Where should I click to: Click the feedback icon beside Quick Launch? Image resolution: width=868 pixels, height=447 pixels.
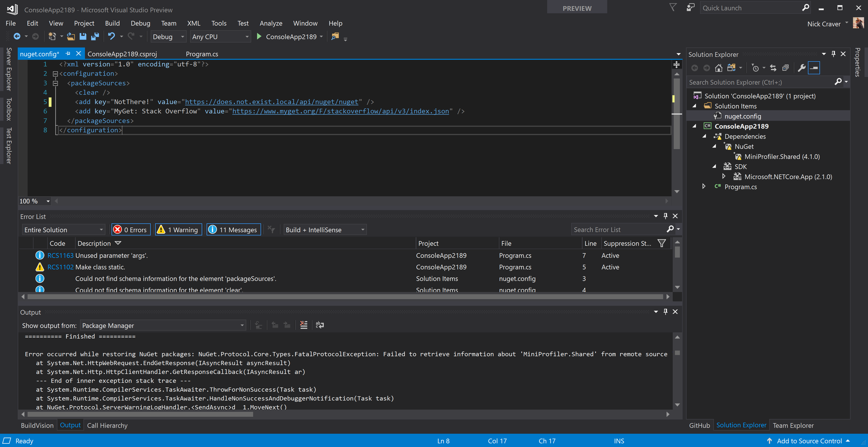tap(690, 7)
